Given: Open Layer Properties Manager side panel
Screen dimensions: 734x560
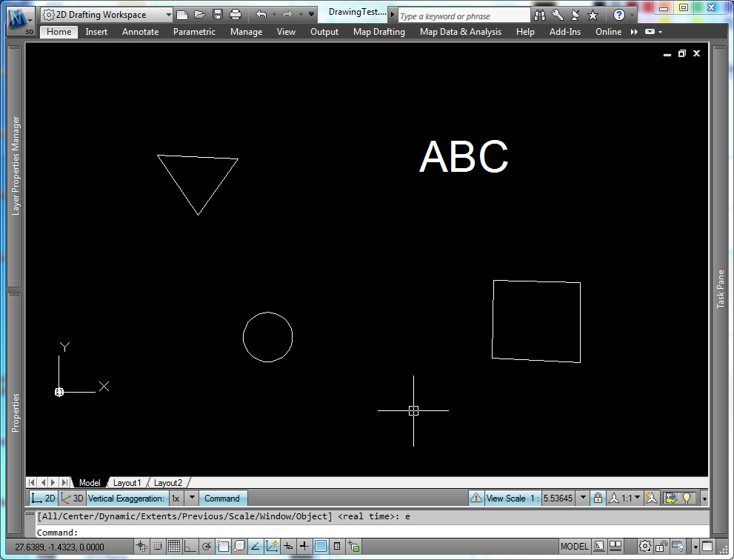Looking at the screenshot, I should [x=15, y=166].
